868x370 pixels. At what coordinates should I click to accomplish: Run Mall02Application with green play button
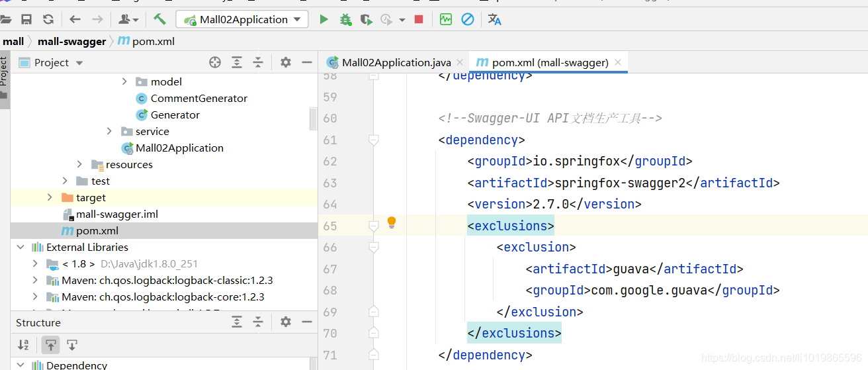coord(324,19)
